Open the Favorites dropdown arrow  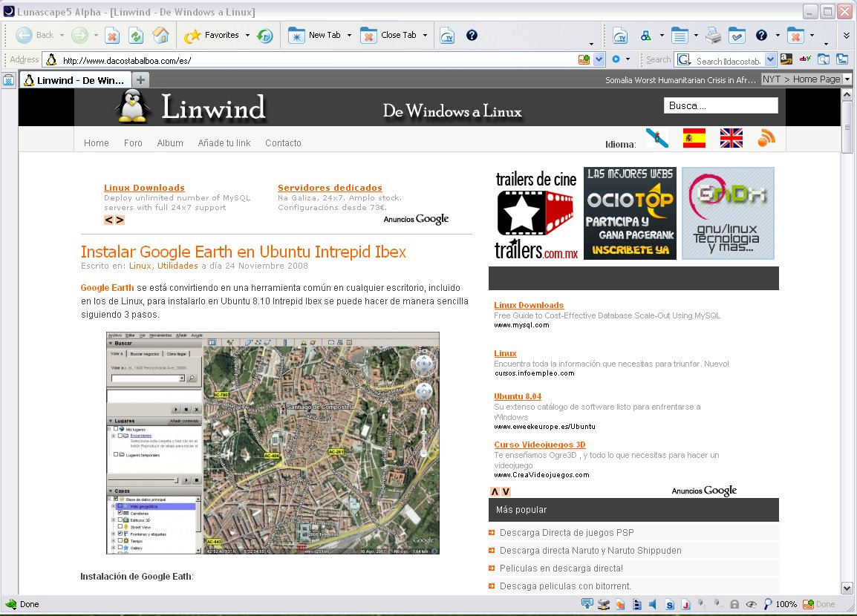247,36
